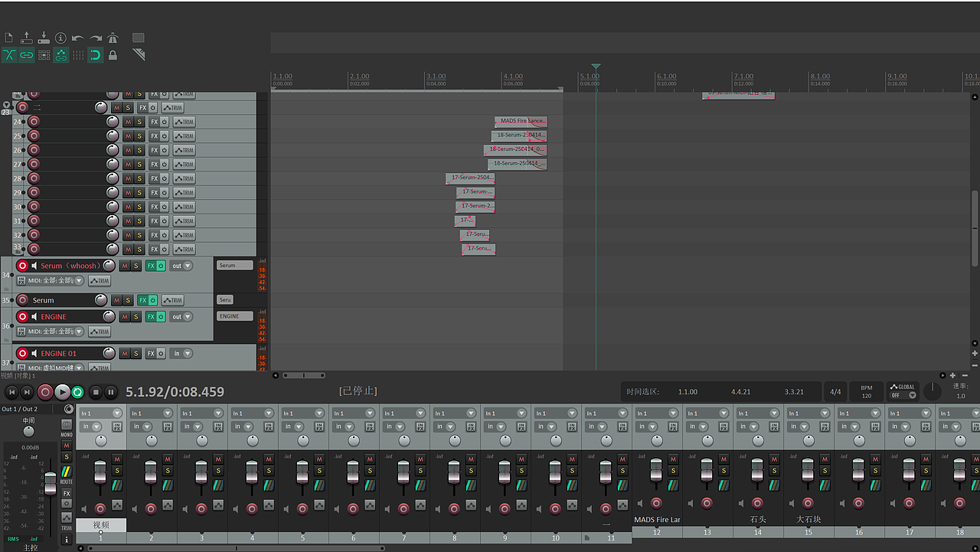This screenshot has height=552, width=980.
Task: Mute track 35 Serum
Action: 117,300
